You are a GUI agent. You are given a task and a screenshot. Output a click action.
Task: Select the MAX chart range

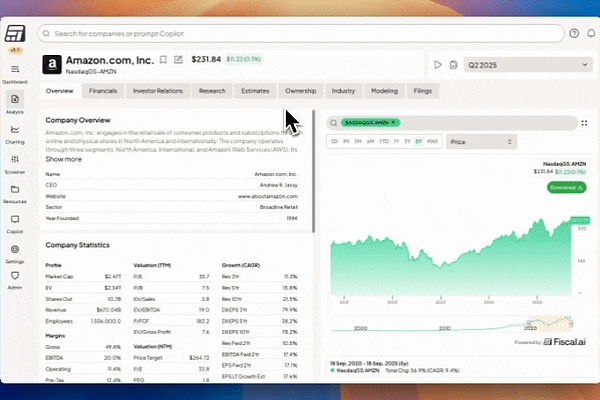pos(432,142)
